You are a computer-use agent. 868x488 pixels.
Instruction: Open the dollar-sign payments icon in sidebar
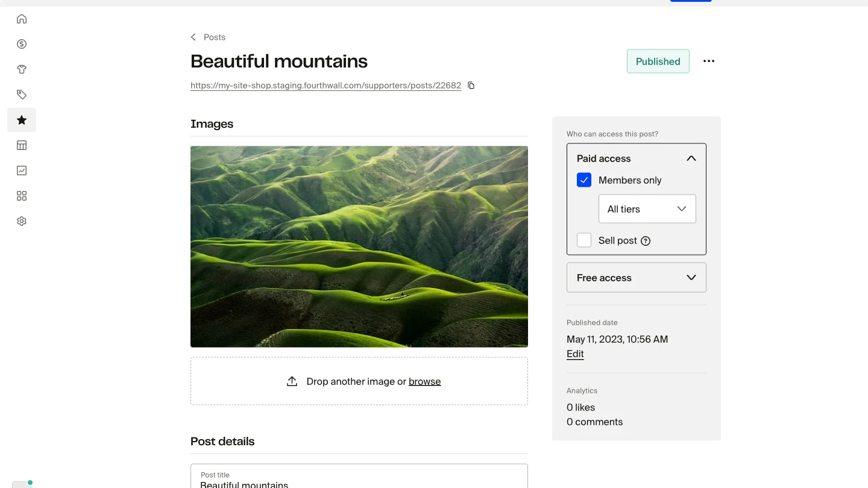tap(22, 44)
